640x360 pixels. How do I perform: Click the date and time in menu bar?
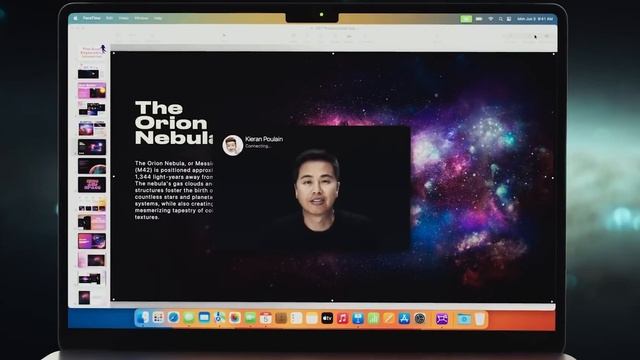[535, 19]
